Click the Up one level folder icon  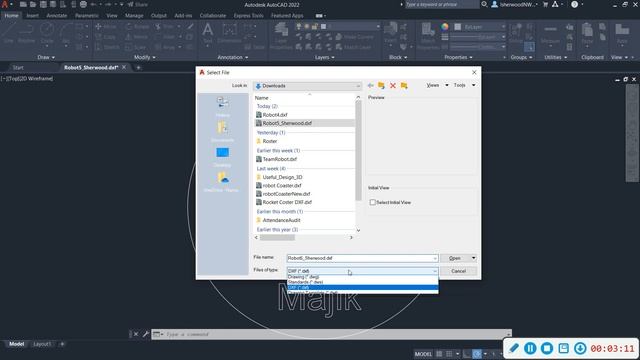pyautogui.click(x=381, y=85)
